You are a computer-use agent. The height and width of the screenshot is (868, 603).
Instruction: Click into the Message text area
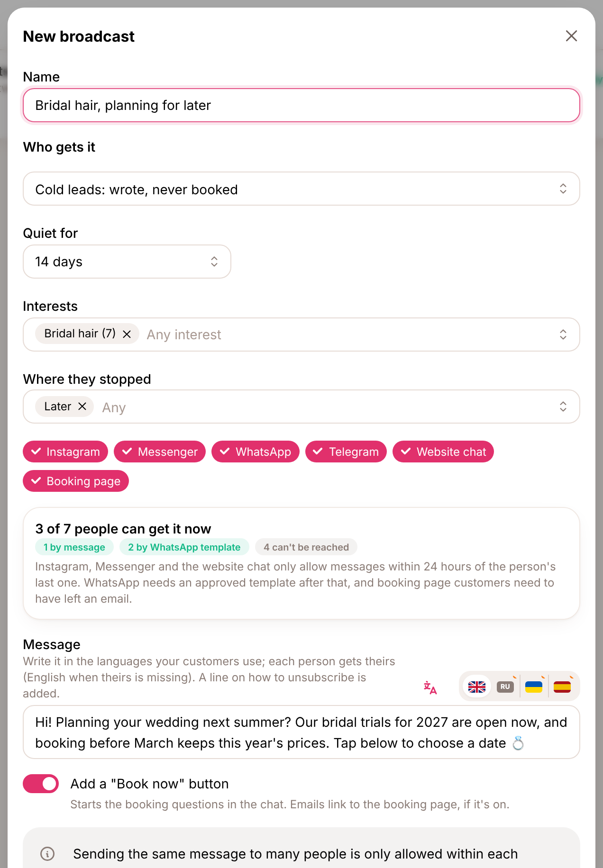pyautogui.click(x=301, y=732)
